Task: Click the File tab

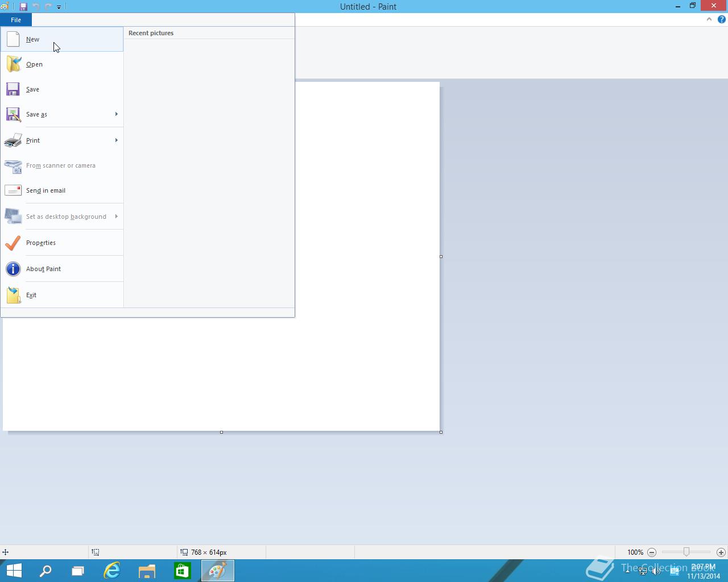Action: point(16,20)
